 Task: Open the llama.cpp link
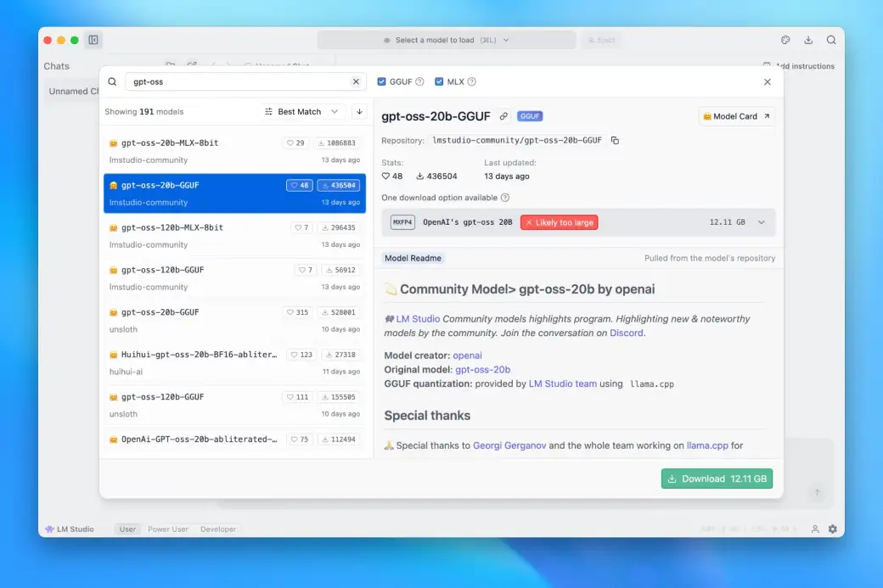(707, 445)
